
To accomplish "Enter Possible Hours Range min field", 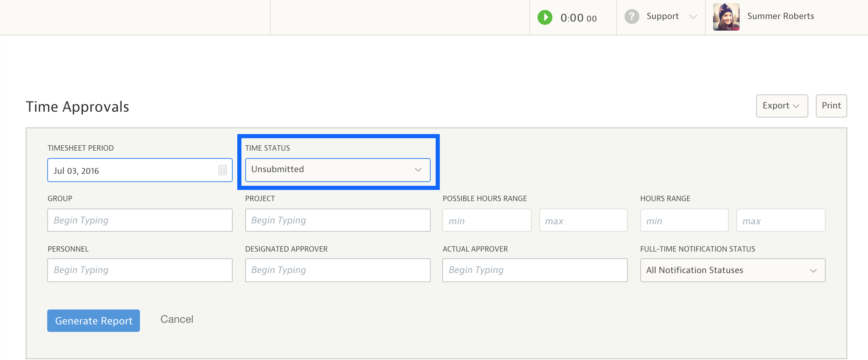I will tap(487, 221).
